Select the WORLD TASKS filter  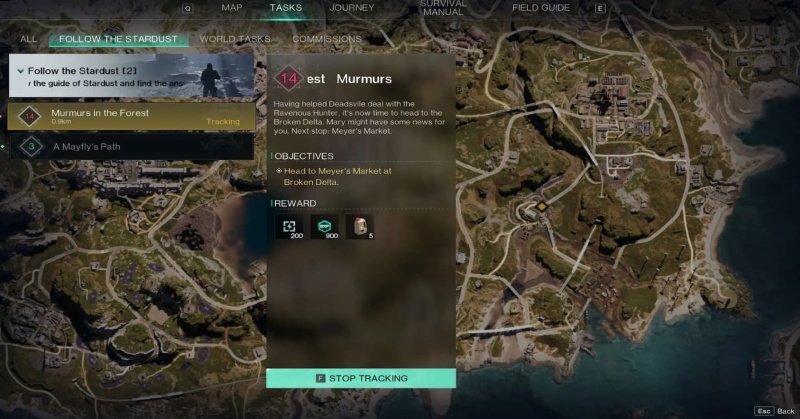coord(235,39)
